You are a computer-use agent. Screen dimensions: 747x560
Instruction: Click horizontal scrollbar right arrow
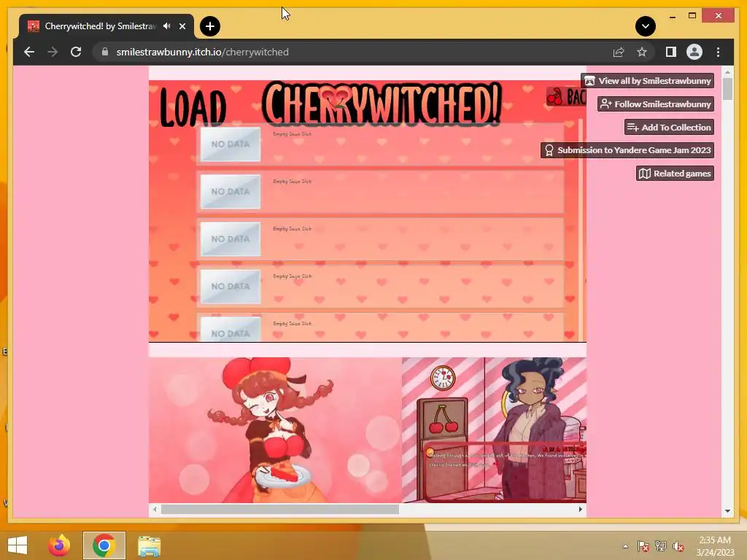click(580, 509)
